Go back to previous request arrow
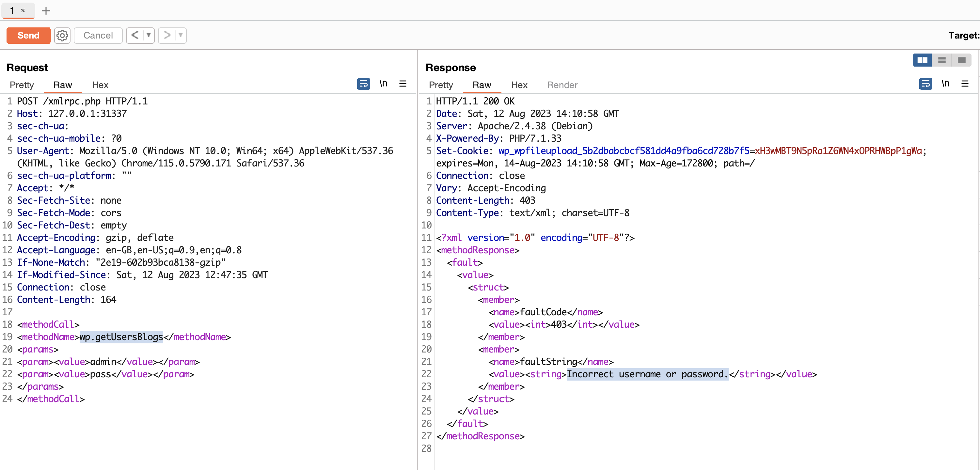This screenshot has width=980, height=470. pyautogui.click(x=135, y=35)
